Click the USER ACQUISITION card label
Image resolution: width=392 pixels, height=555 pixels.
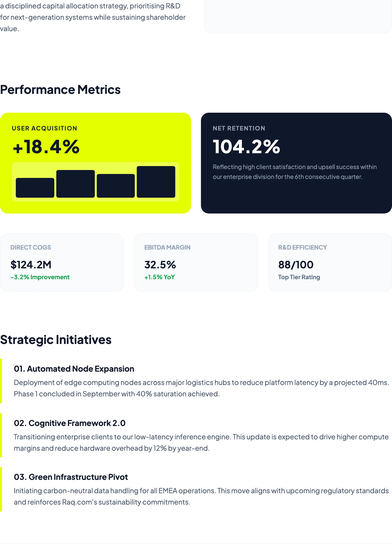tap(44, 128)
